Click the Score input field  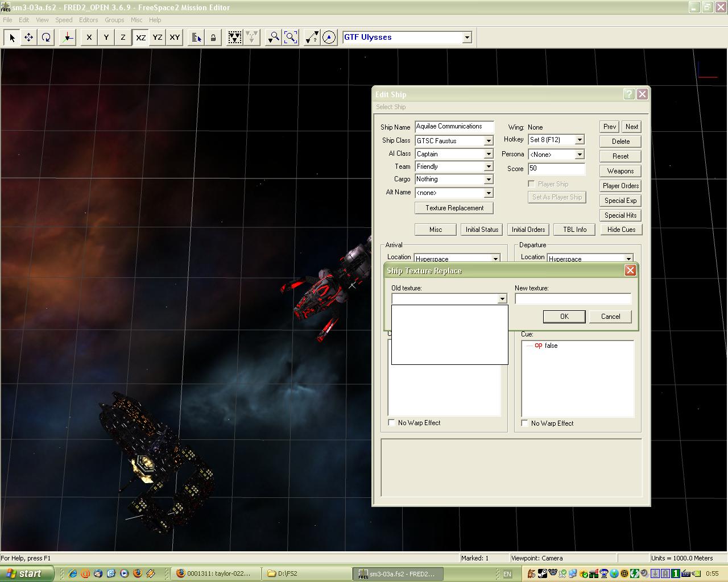click(x=556, y=169)
